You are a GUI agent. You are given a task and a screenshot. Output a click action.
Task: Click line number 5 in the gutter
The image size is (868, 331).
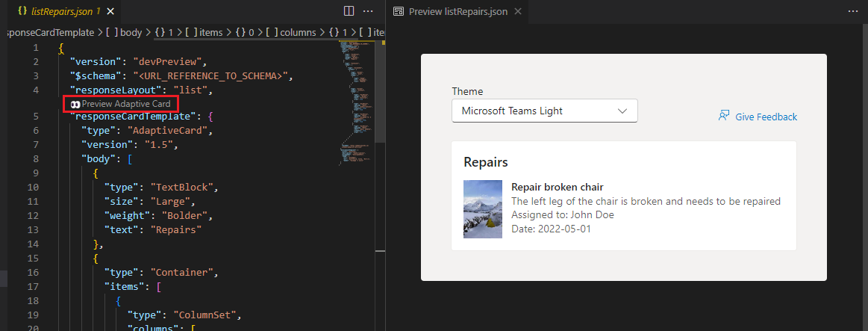click(35, 117)
